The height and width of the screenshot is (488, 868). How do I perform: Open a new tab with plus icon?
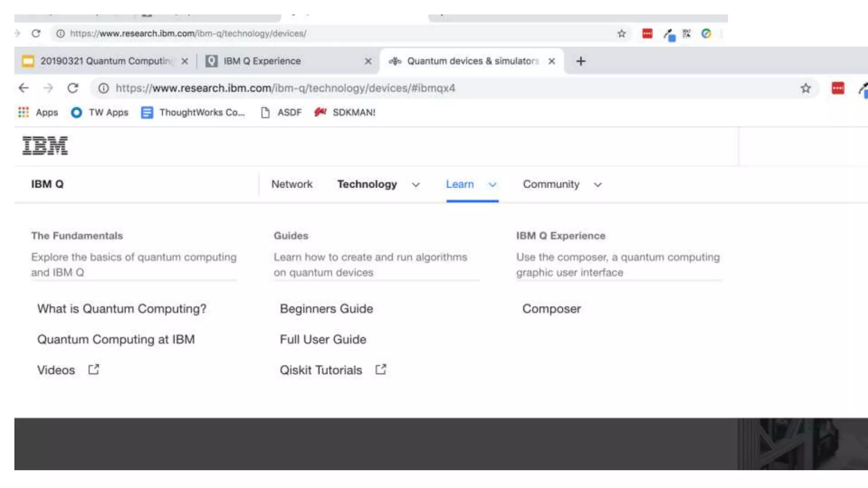pyautogui.click(x=581, y=61)
